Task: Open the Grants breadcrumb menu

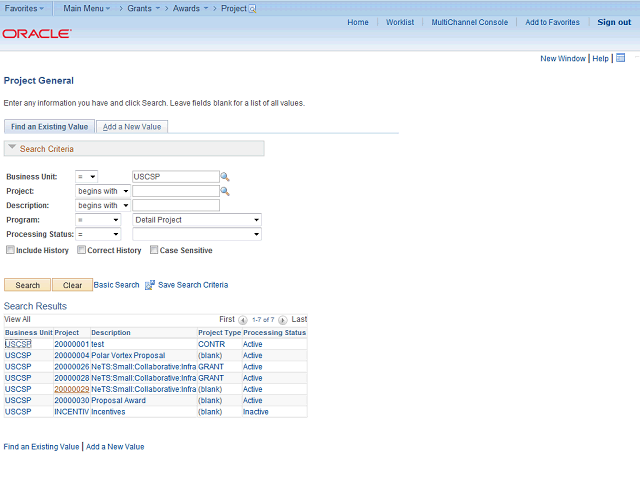Action: 143,9
